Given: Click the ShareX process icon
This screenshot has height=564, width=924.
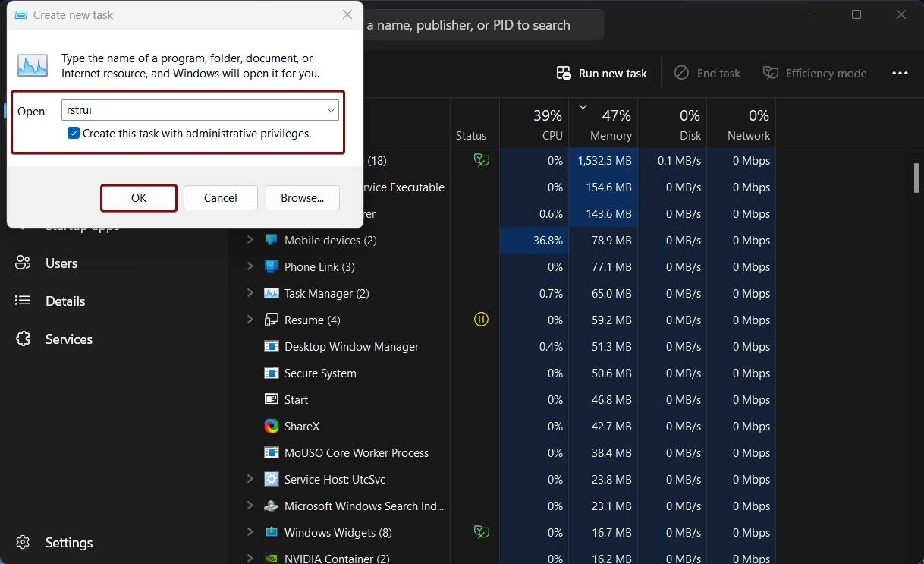Looking at the screenshot, I should click(272, 426).
